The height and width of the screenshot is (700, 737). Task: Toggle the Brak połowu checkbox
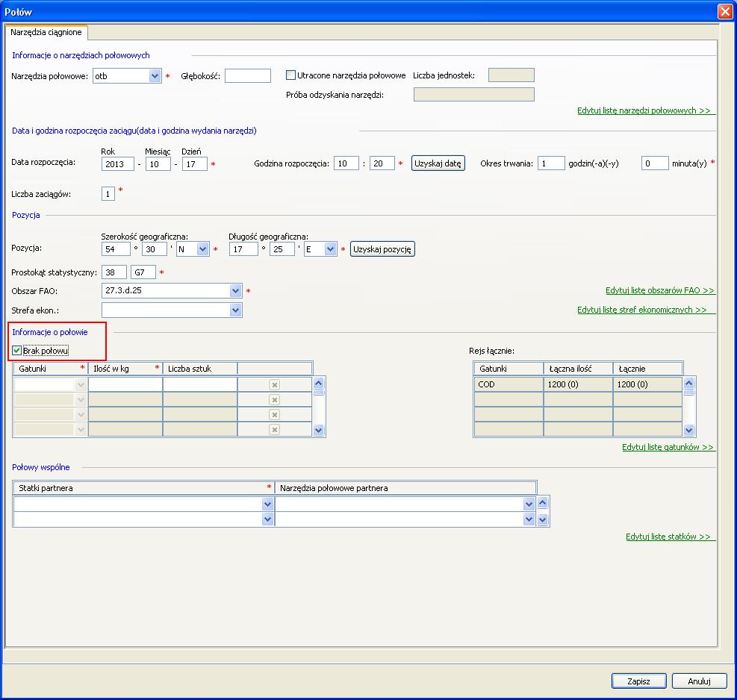(x=17, y=350)
